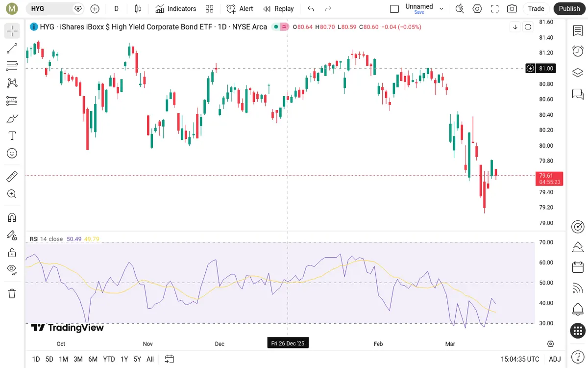Open the Trade panel
Viewport: 588px width, 368px height.
click(536, 9)
